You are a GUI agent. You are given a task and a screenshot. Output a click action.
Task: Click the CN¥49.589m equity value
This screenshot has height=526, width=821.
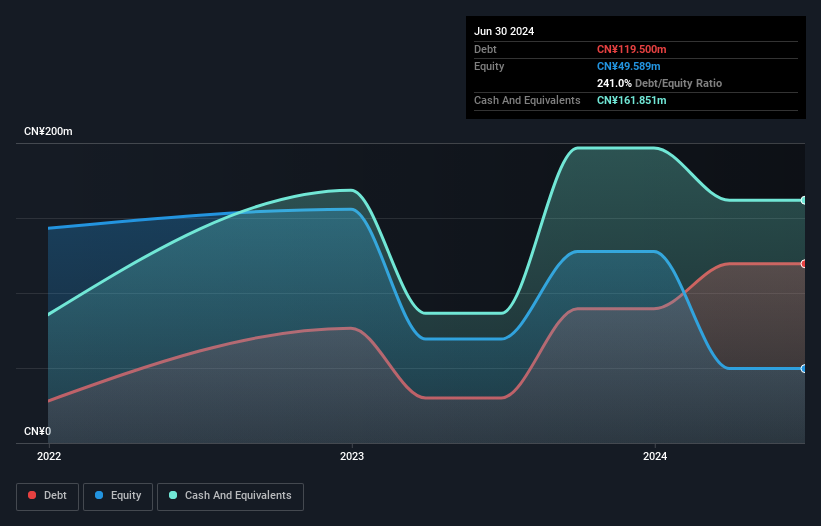[x=628, y=66]
